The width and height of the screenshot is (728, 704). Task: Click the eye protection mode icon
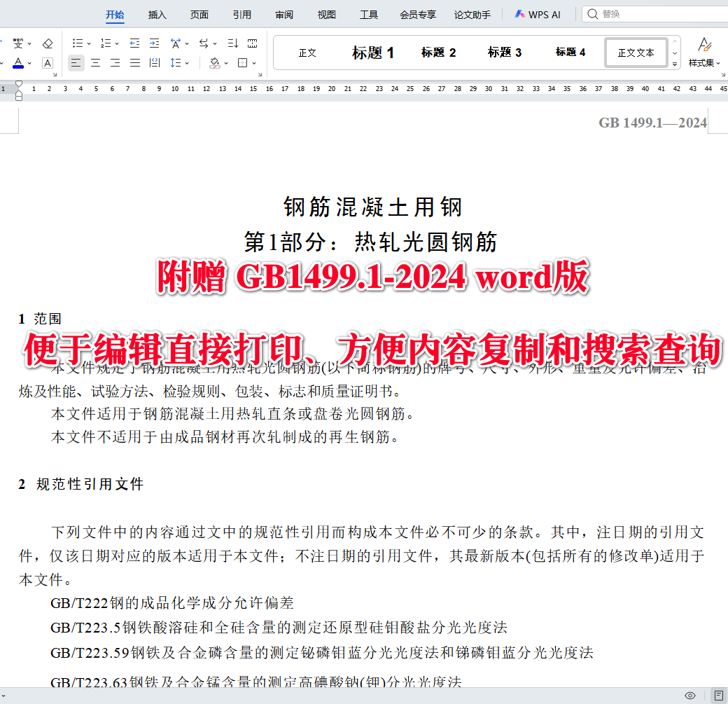tap(690, 696)
